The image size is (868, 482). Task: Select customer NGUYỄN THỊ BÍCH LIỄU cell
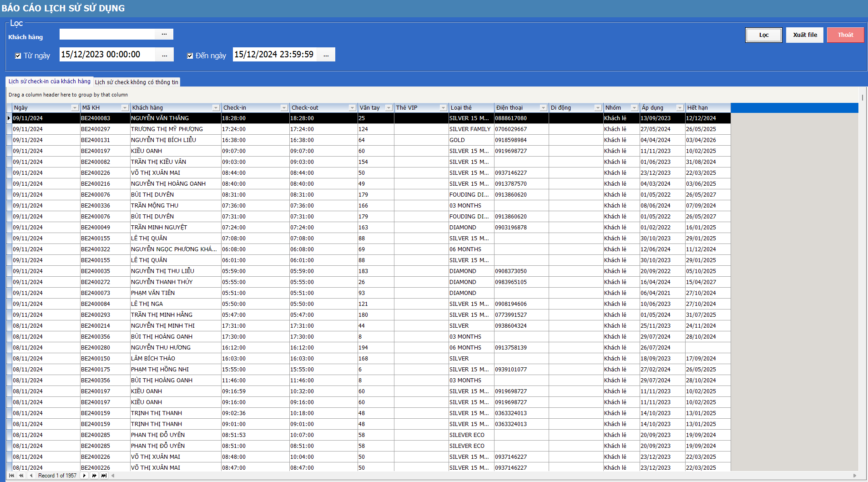[x=176, y=140]
